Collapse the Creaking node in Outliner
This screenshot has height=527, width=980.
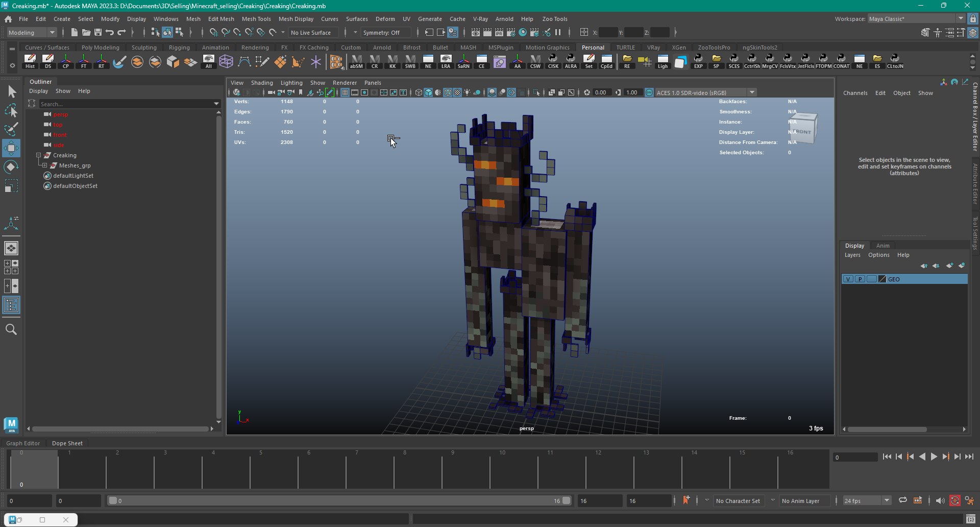[38, 155]
